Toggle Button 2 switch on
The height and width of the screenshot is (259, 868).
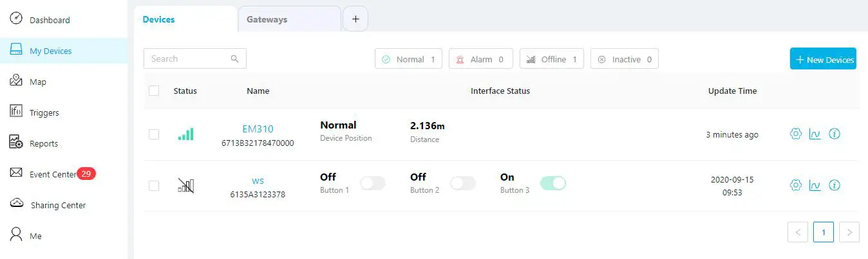pos(463,183)
